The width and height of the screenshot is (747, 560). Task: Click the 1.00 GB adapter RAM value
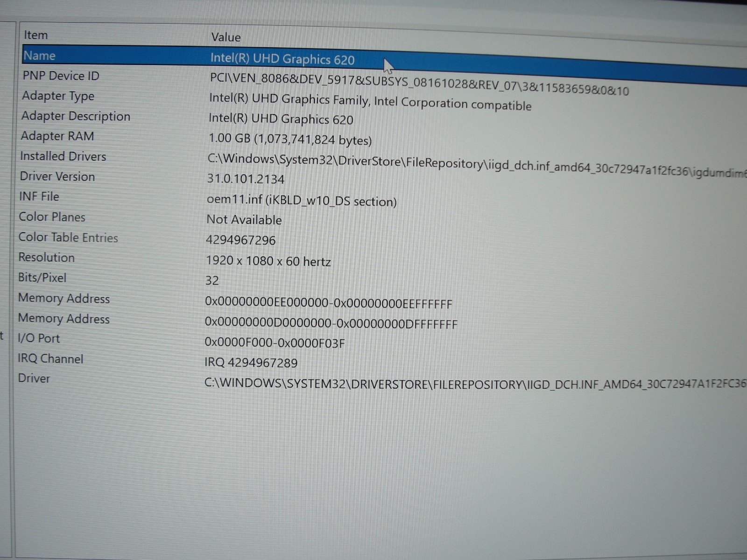(289, 139)
